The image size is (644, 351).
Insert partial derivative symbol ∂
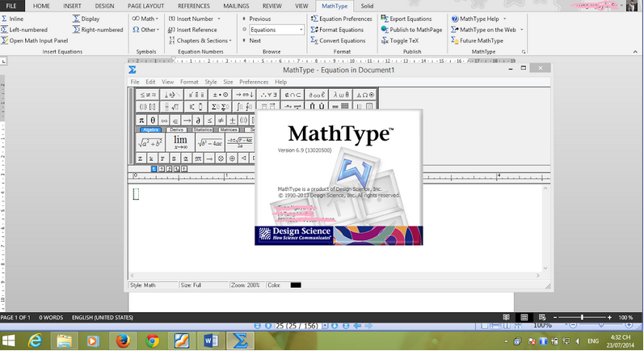tap(198, 121)
